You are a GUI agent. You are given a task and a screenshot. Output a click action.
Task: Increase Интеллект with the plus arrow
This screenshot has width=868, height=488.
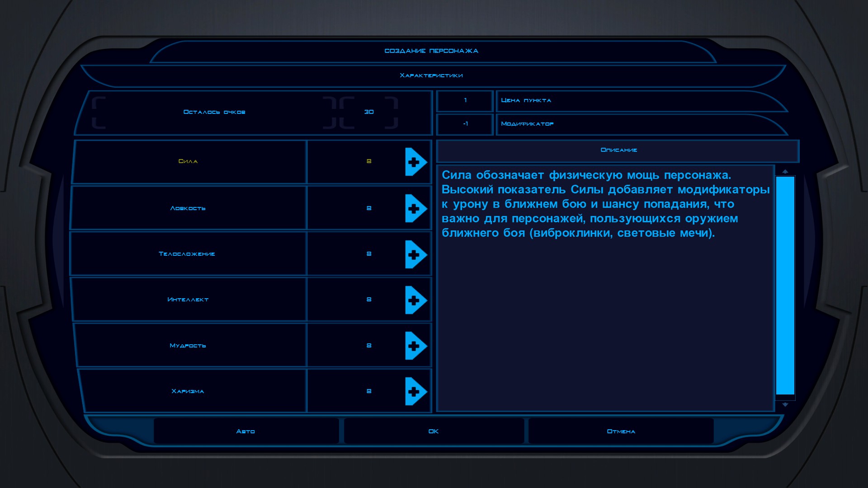416,300
